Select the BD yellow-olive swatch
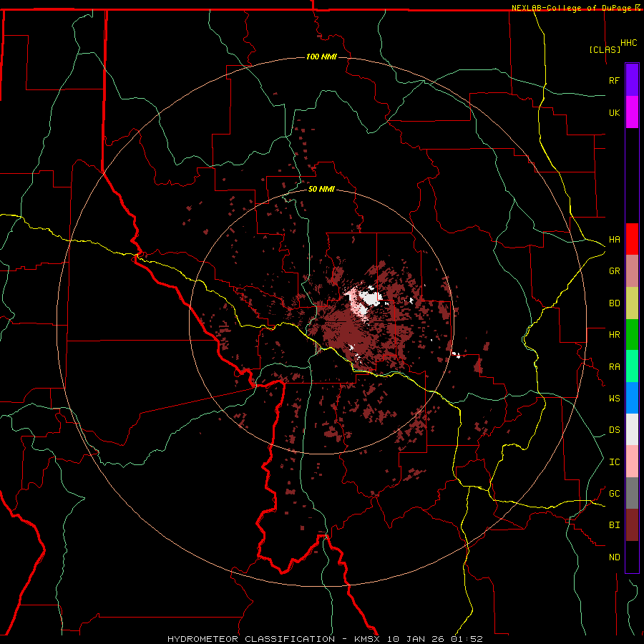This screenshot has height=644, width=644. (632, 303)
